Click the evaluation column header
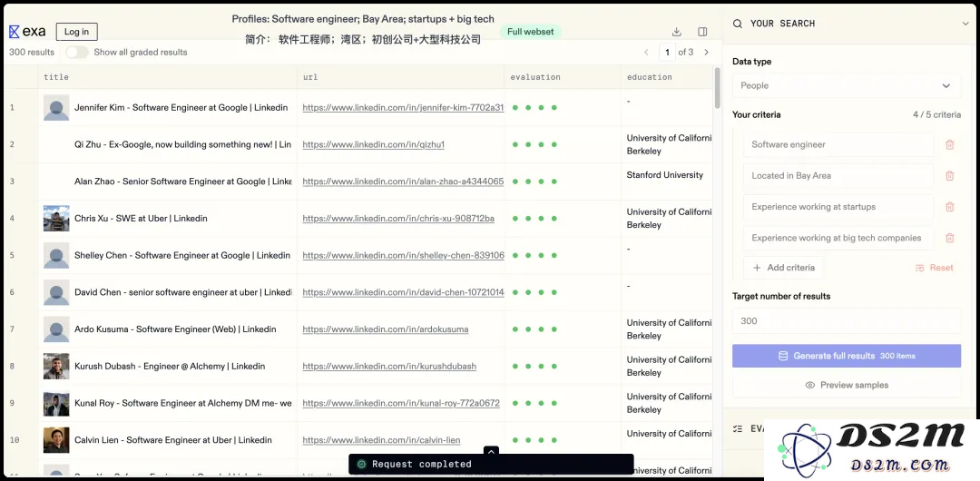 pyautogui.click(x=563, y=77)
